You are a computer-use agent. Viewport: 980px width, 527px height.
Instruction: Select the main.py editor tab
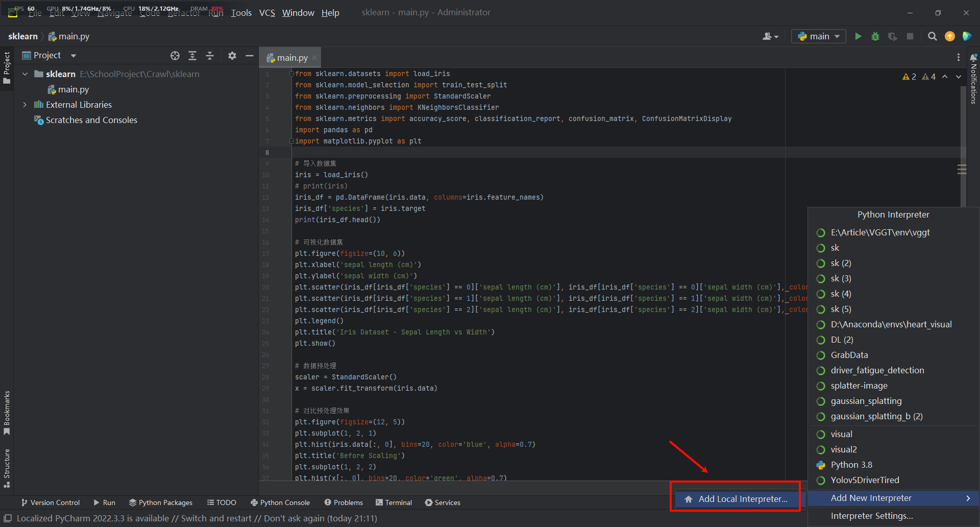tap(291, 58)
